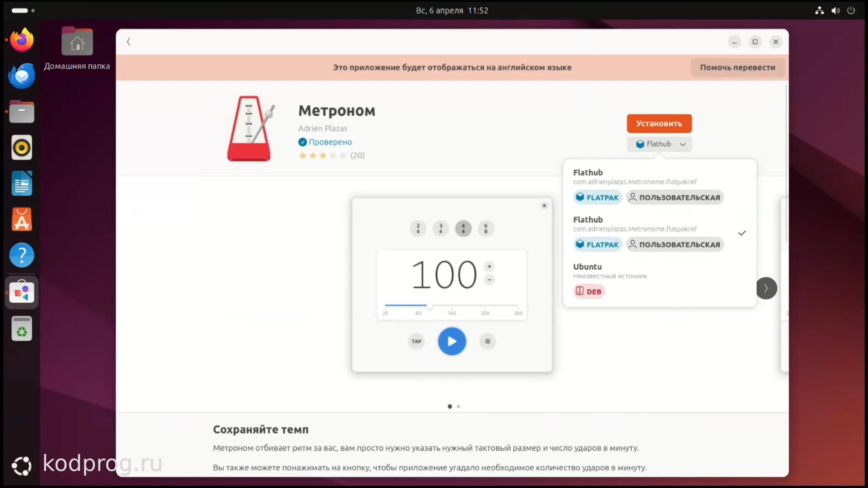Close the Software window
Viewport: 868px width, 488px height.
point(776,42)
